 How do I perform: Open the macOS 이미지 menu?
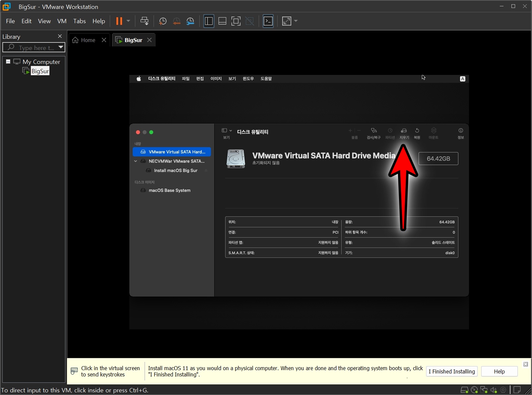coord(216,79)
